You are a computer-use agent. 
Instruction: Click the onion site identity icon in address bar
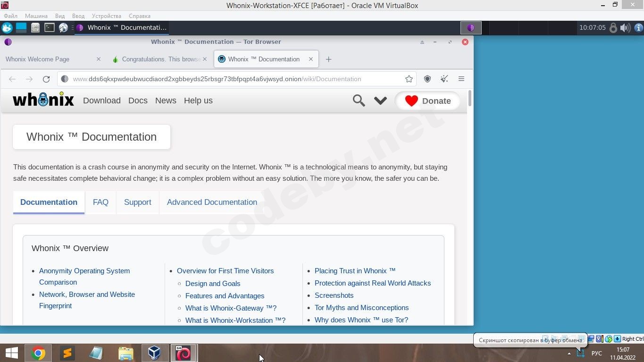65,79
